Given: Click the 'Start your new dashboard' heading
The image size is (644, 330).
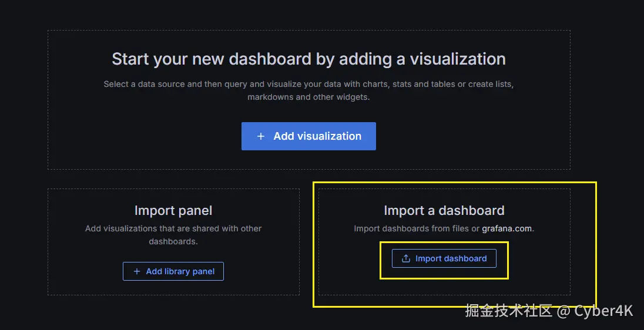Looking at the screenshot, I should tap(308, 59).
